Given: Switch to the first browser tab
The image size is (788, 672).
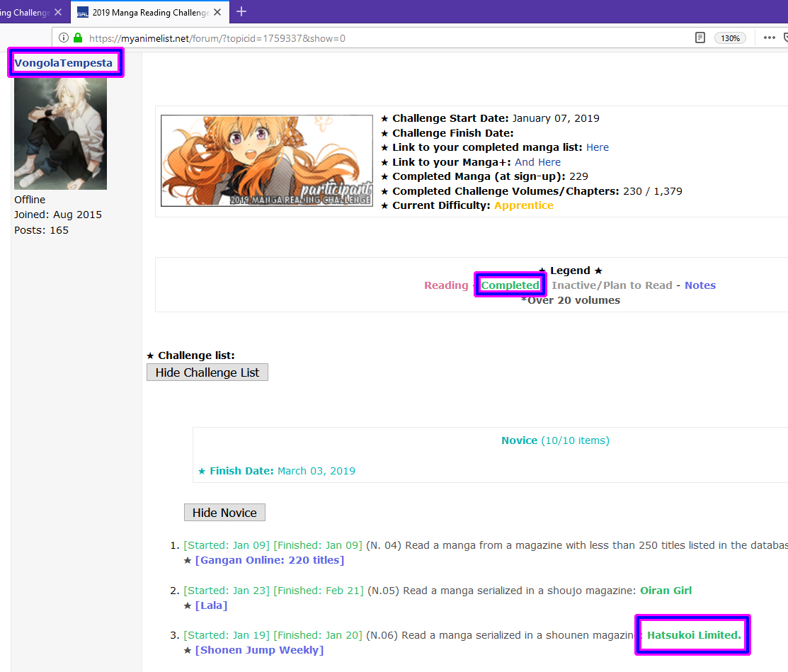Looking at the screenshot, I should click(x=25, y=12).
